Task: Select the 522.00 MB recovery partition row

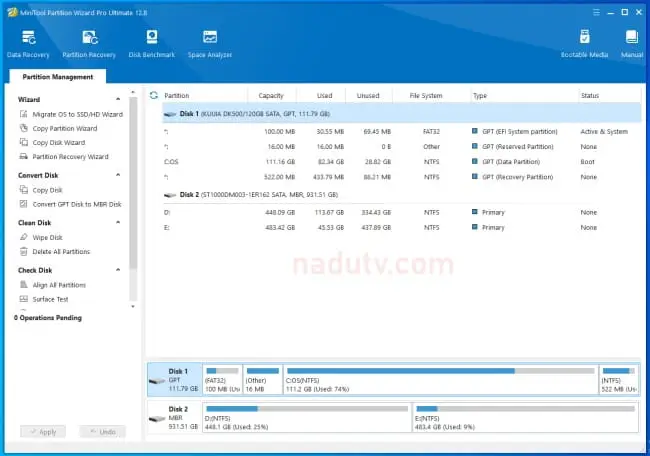Action: click(401, 177)
